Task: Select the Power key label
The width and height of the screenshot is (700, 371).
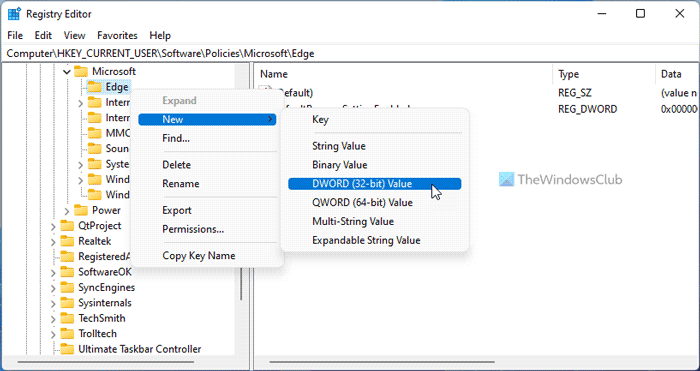Action: point(106,210)
